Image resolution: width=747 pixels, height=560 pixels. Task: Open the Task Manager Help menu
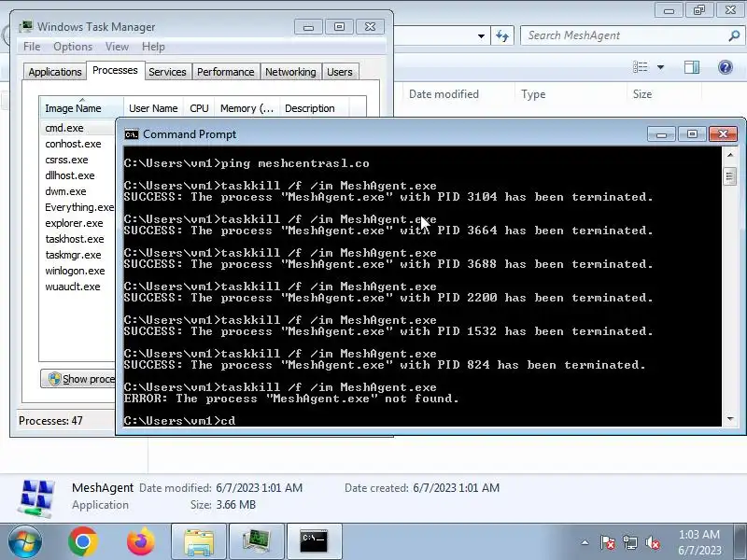pyautogui.click(x=153, y=47)
